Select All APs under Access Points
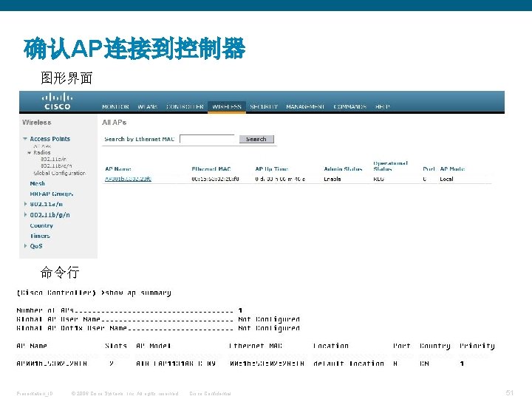 [x=42, y=146]
